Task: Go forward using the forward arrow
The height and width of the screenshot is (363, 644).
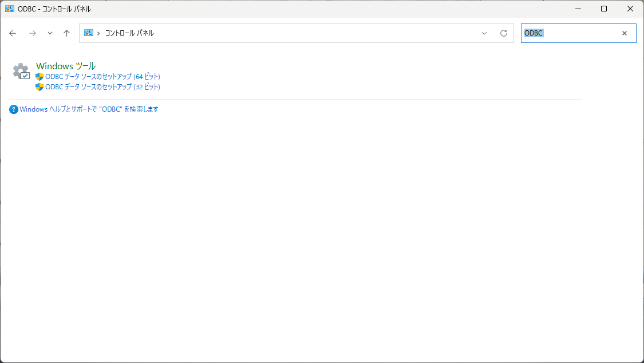Action: pos(33,33)
